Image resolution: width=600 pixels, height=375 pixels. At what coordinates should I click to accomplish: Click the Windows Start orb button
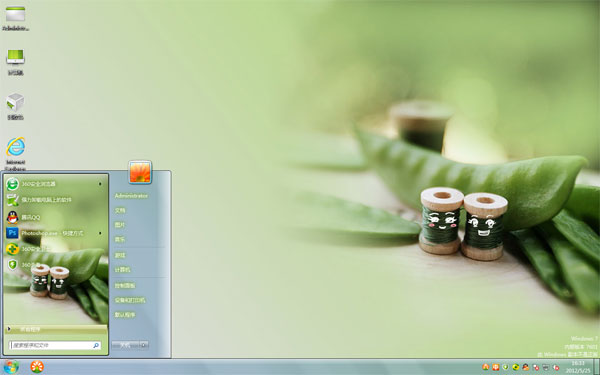click(x=11, y=367)
